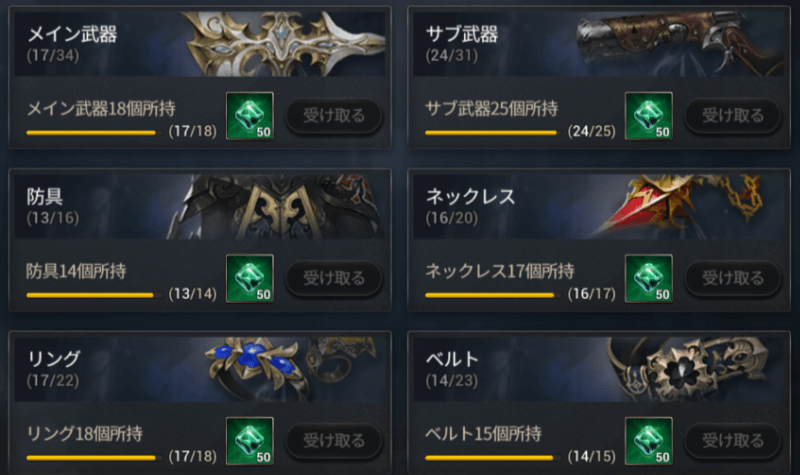
Task: Click the green gem reward for サブ武器
Action: pos(648,116)
